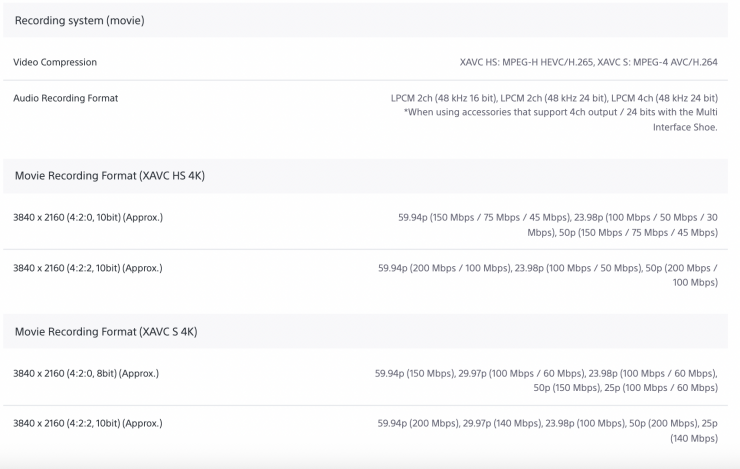Image resolution: width=740 pixels, height=469 pixels.
Task: Select the 4:2:2 10bit label under XAVC S 4K
Action: 88,423
